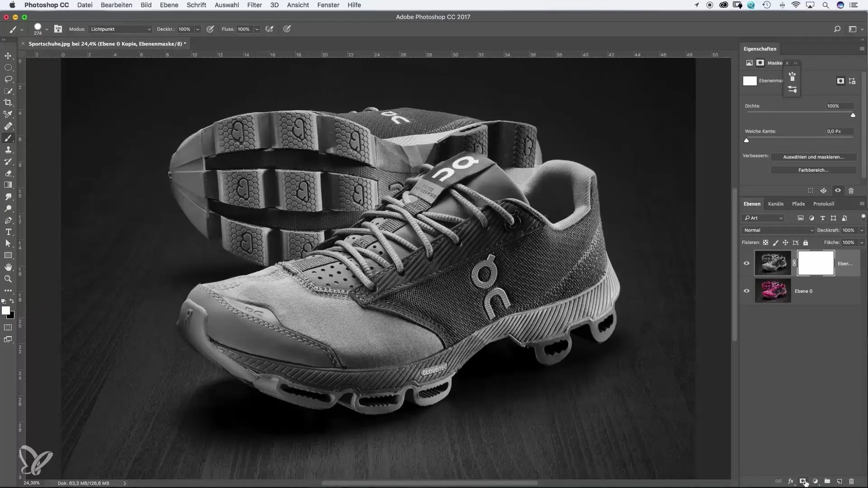Open brush preset picker arrow
The width and height of the screenshot is (868, 488).
(x=47, y=29)
